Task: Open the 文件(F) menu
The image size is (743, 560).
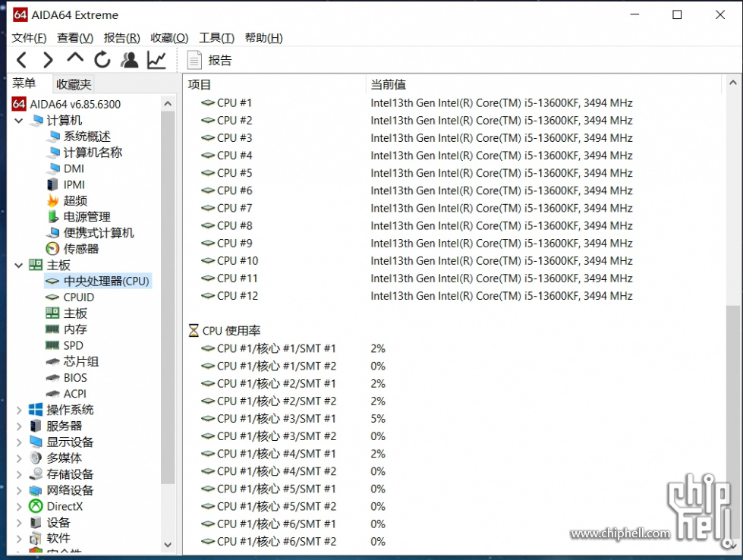Action: tap(29, 38)
